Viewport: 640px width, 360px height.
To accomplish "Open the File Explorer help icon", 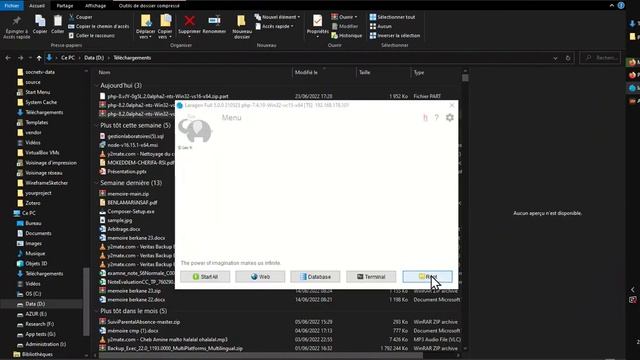I will click(x=621, y=6).
